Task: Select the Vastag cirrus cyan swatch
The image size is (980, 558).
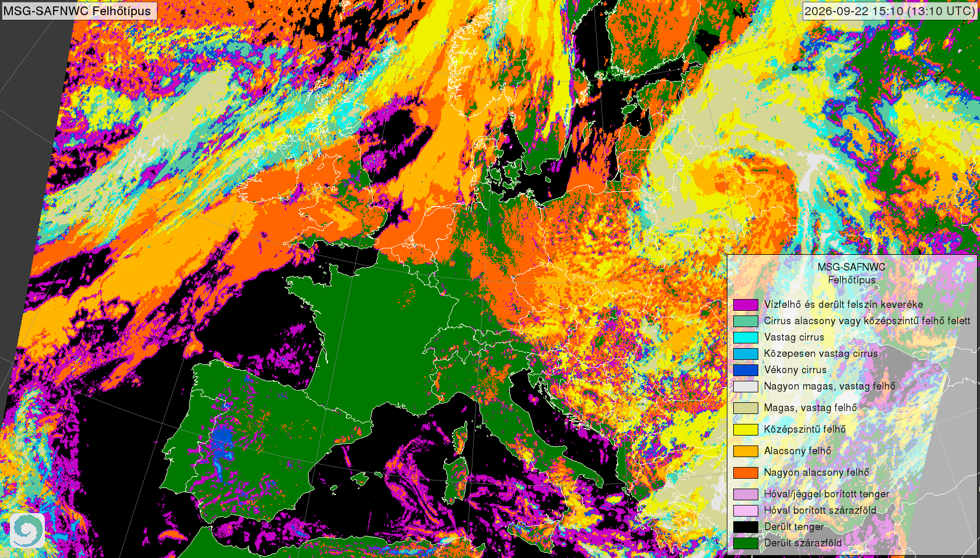Action: (745, 337)
